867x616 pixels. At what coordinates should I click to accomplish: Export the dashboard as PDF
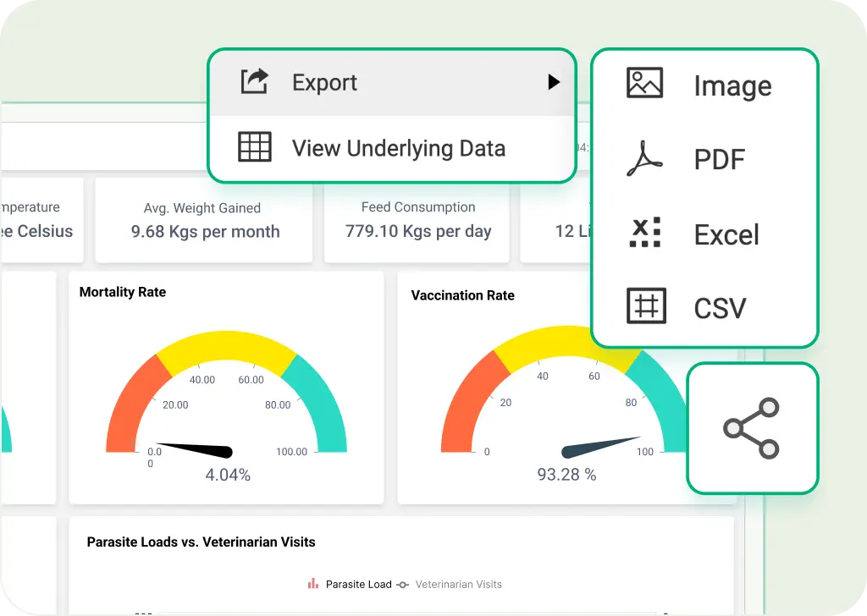click(x=720, y=158)
